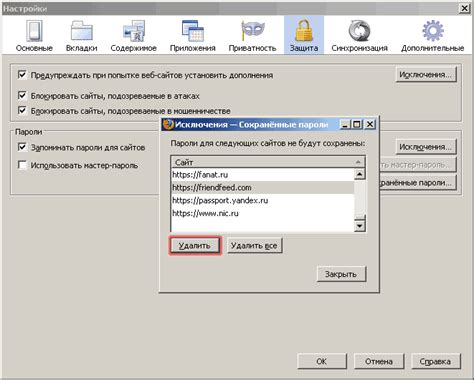Screen dimensions: 474x380
Task: Open add-ons Исключения button at top
Action: click(426, 75)
